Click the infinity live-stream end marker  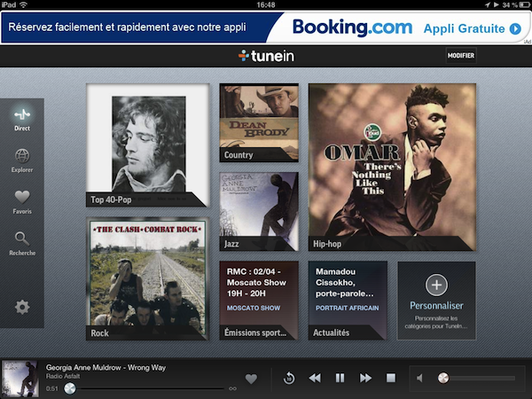(x=232, y=388)
